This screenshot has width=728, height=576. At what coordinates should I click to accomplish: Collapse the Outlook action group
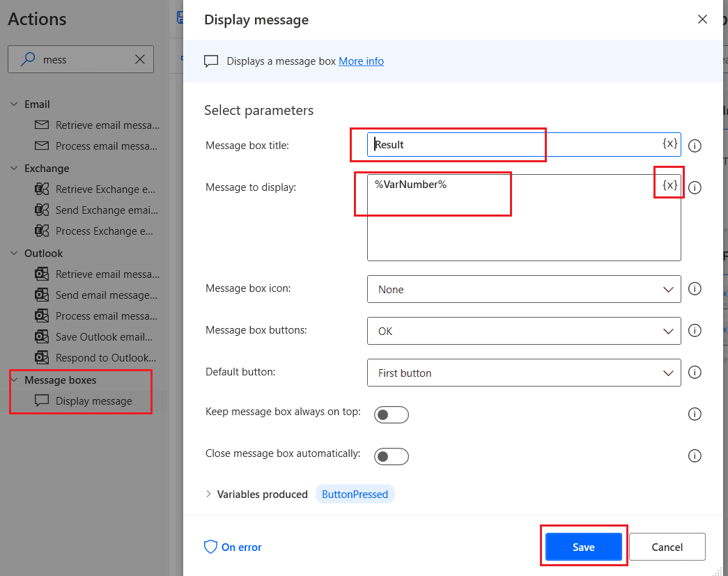point(14,253)
